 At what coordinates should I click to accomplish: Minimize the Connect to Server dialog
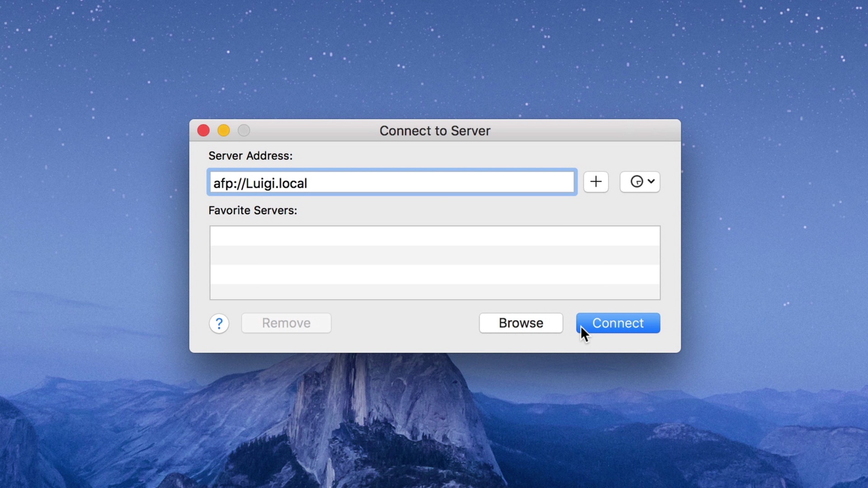223,130
